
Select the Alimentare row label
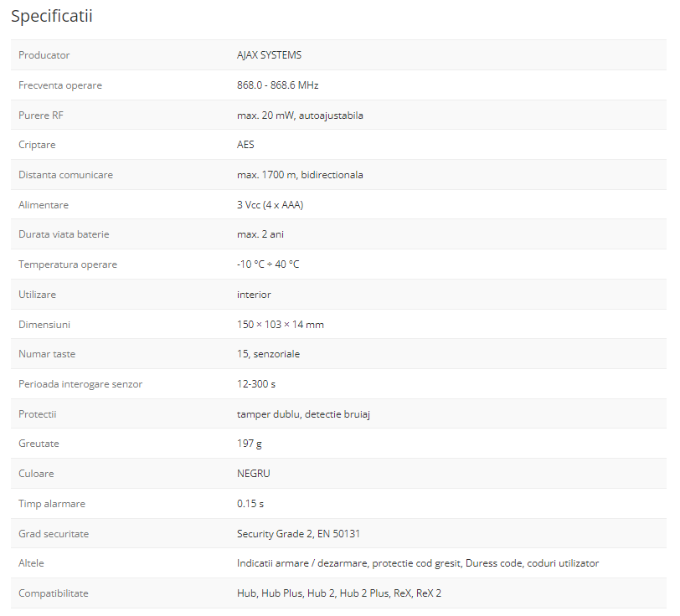[44, 205]
